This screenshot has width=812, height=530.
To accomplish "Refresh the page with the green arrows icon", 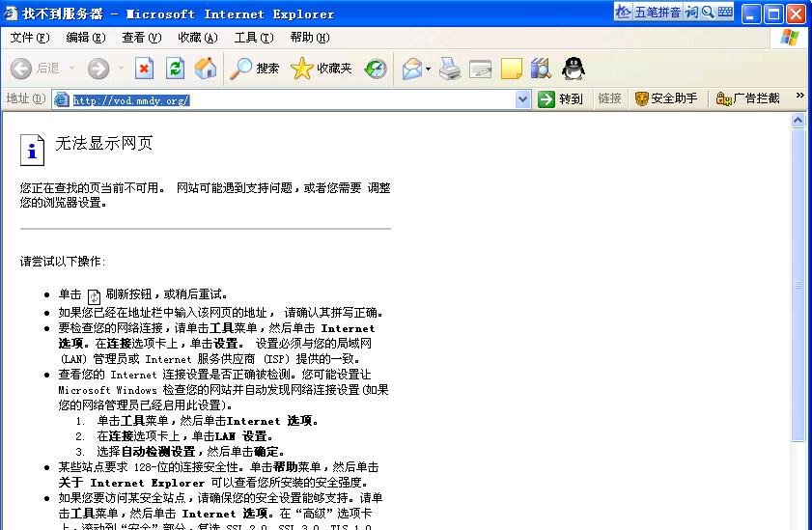I will pyautogui.click(x=175, y=69).
